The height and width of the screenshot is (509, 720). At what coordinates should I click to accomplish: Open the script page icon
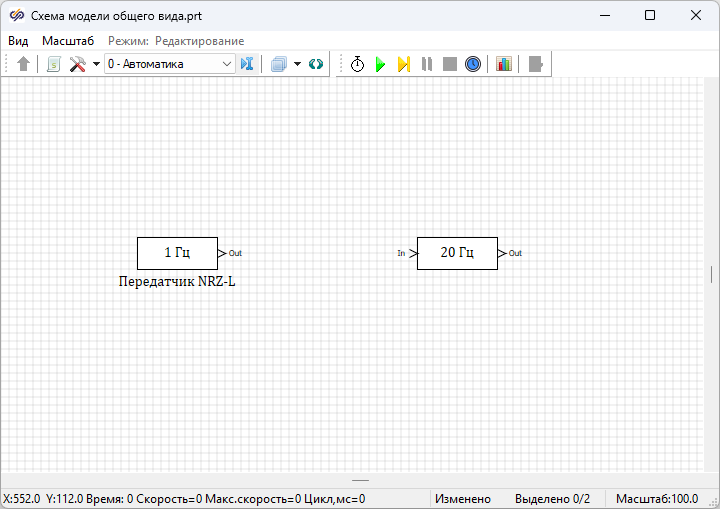click(x=54, y=64)
